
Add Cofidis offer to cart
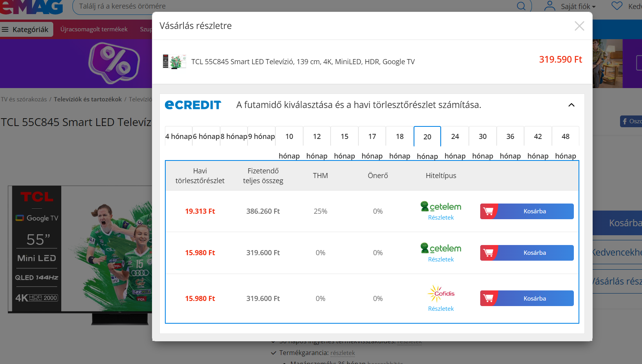click(x=527, y=298)
